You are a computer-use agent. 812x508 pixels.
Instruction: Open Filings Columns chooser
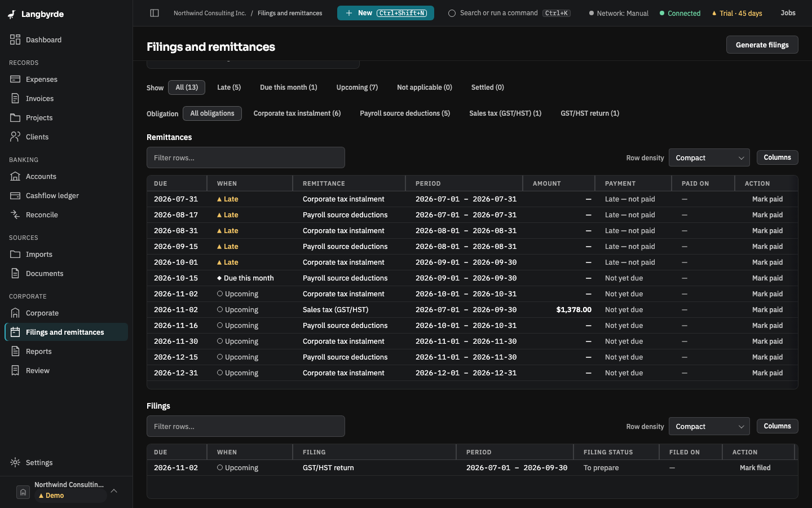pos(777,426)
